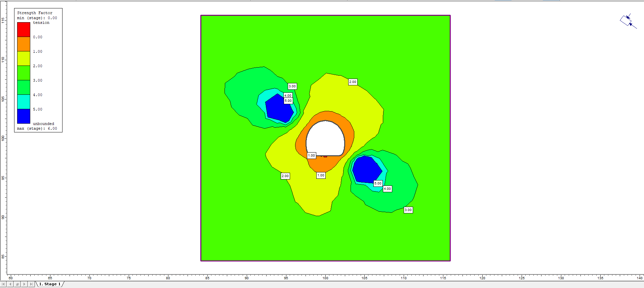This screenshot has height=288, width=644.
Task: Click the 1.00 label below the tunnel
Action: click(321, 175)
